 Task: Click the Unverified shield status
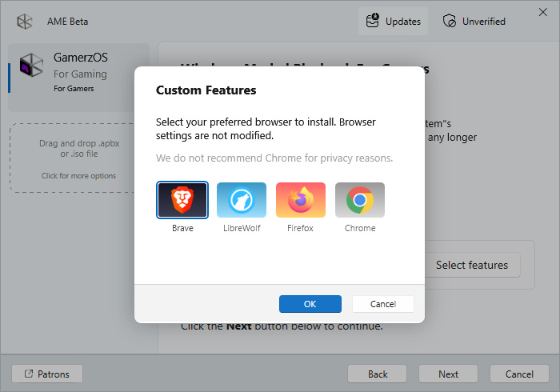pyautogui.click(x=474, y=22)
